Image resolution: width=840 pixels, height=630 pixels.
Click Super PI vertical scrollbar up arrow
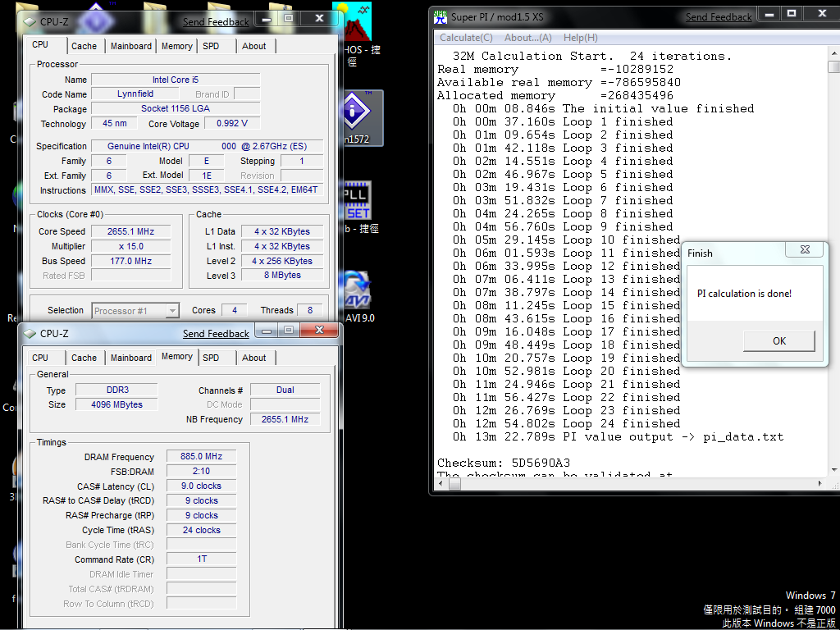click(x=833, y=53)
